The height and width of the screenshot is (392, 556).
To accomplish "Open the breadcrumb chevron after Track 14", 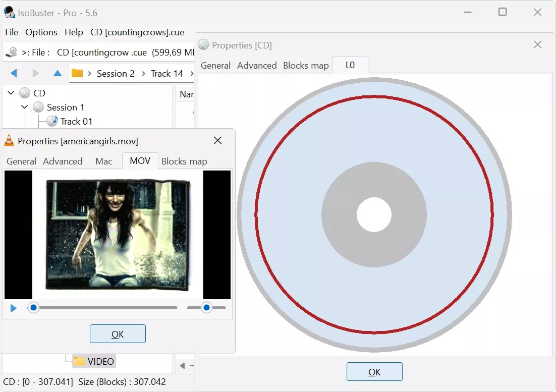I will 192,73.
